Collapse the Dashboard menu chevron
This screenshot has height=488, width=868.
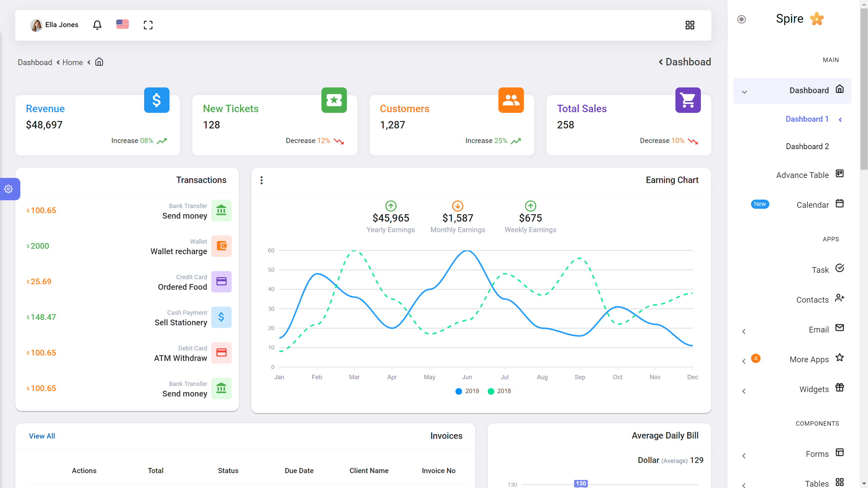tap(744, 91)
